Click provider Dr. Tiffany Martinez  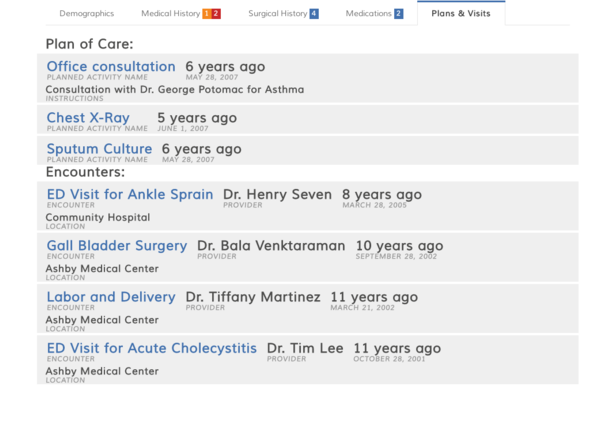tap(253, 297)
